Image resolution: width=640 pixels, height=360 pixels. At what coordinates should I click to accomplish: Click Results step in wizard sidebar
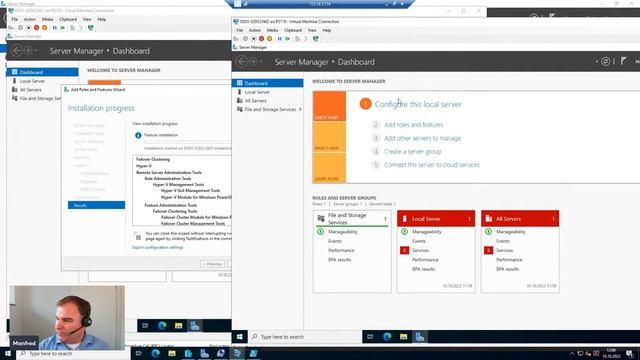(x=96, y=205)
